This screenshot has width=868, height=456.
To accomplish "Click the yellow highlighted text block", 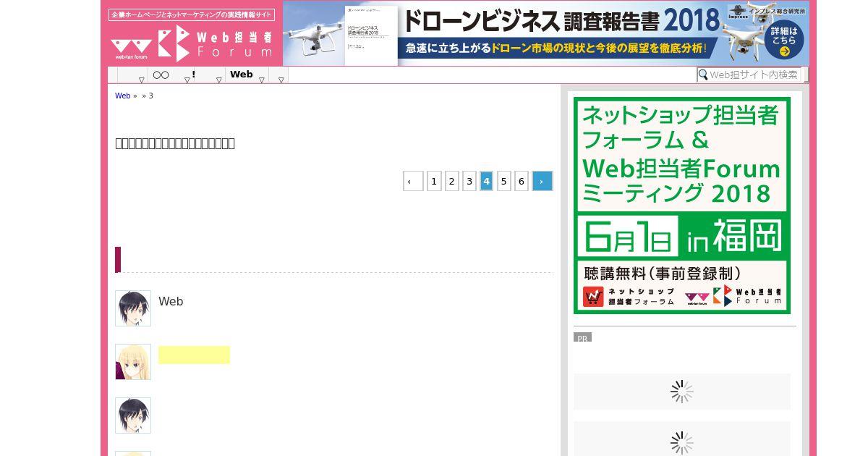I will (194, 355).
